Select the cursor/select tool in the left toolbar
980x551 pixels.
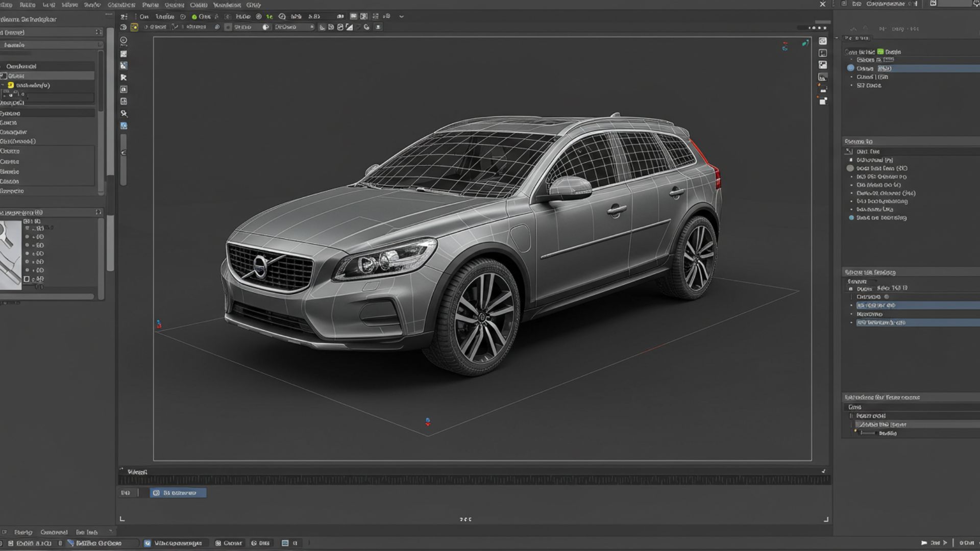[125, 77]
